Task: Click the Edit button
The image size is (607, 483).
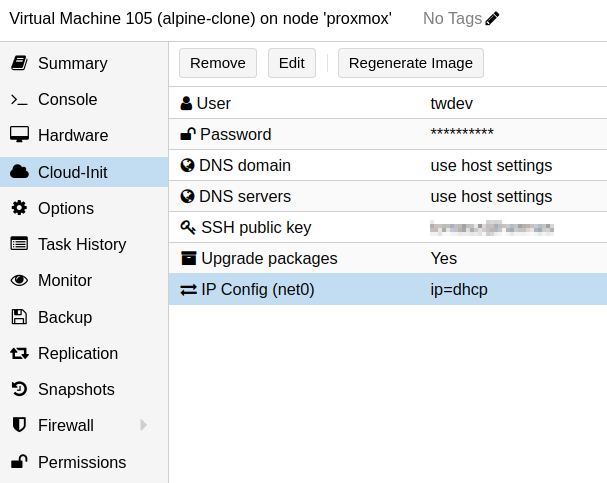Action: coord(291,63)
